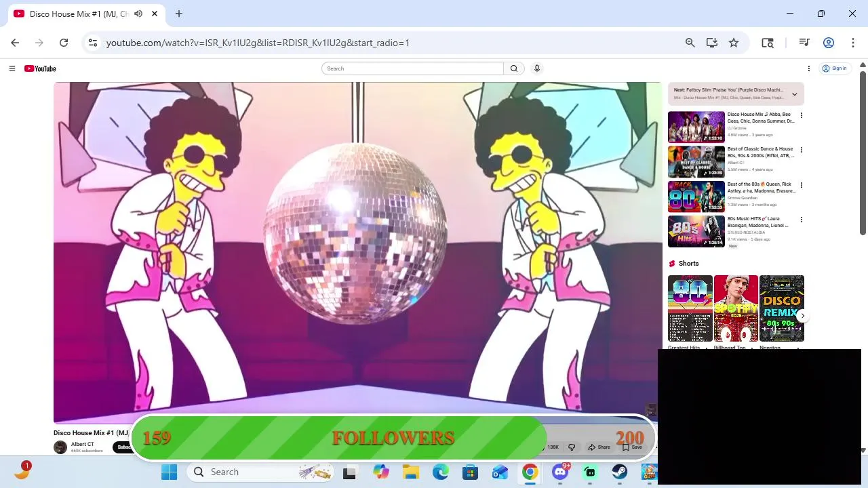Install app icon in address bar

click(711, 43)
